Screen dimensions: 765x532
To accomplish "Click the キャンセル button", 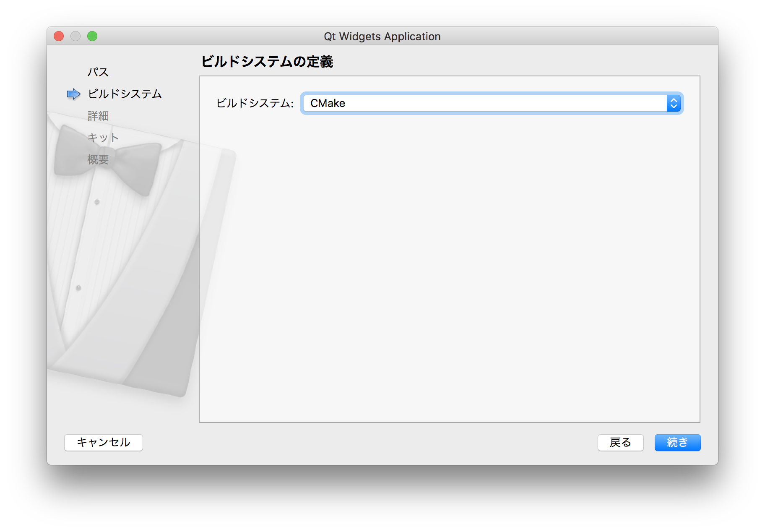I will click(104, 443).
